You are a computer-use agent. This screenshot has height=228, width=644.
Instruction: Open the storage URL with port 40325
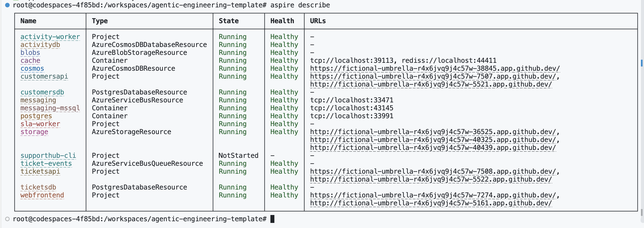(x=433, y=140)
